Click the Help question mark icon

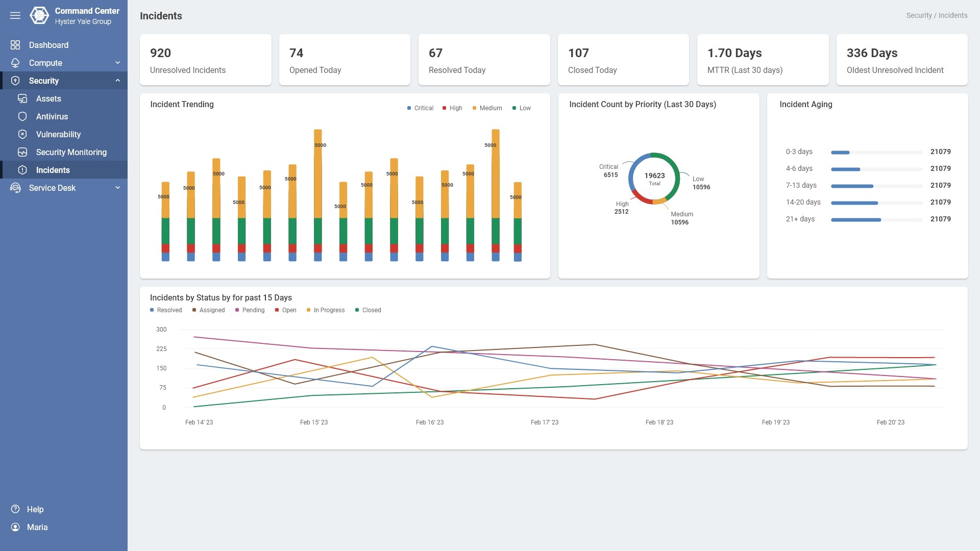tap(15, 509)
